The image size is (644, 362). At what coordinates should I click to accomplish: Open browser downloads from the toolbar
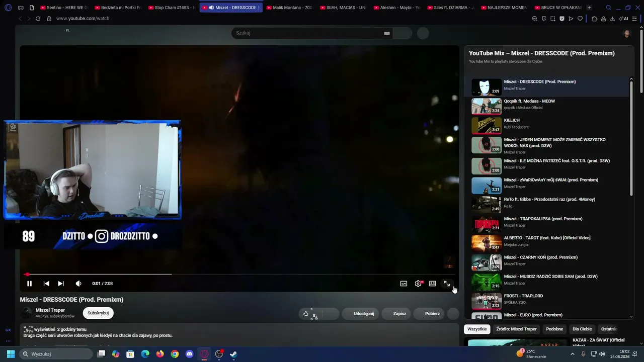coord(612,19)
